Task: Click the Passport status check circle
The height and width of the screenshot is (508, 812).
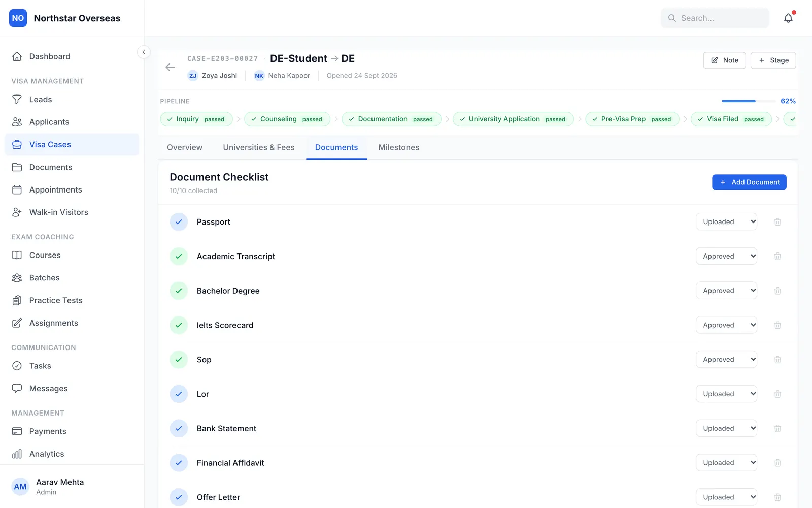Action: point(179,222)
